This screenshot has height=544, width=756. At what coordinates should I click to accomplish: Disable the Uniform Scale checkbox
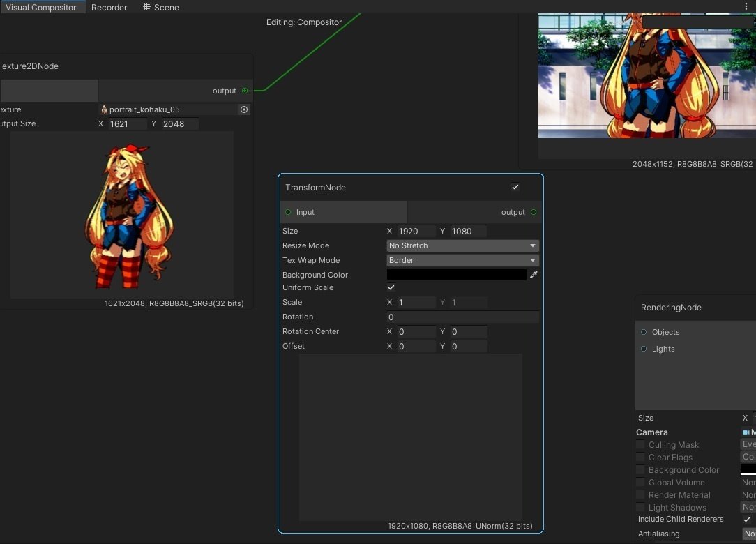click(x=391, y=287)
